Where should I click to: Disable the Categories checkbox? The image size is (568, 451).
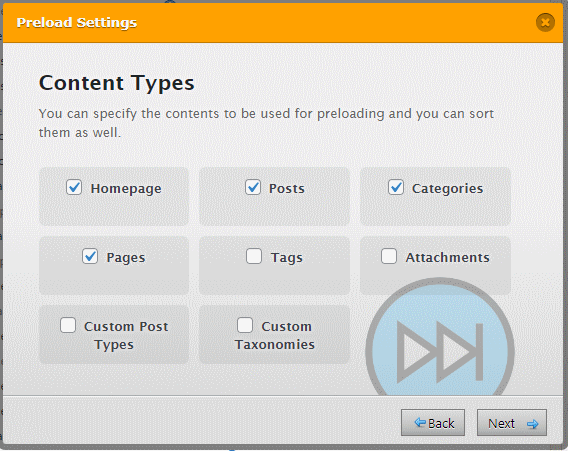click(x=396, y=187)
